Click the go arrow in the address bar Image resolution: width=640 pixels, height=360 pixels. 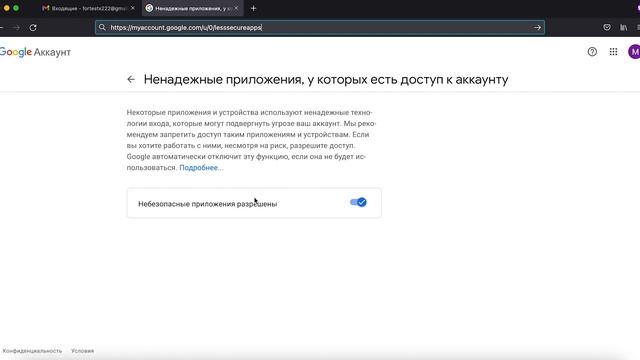coord(537,28)
